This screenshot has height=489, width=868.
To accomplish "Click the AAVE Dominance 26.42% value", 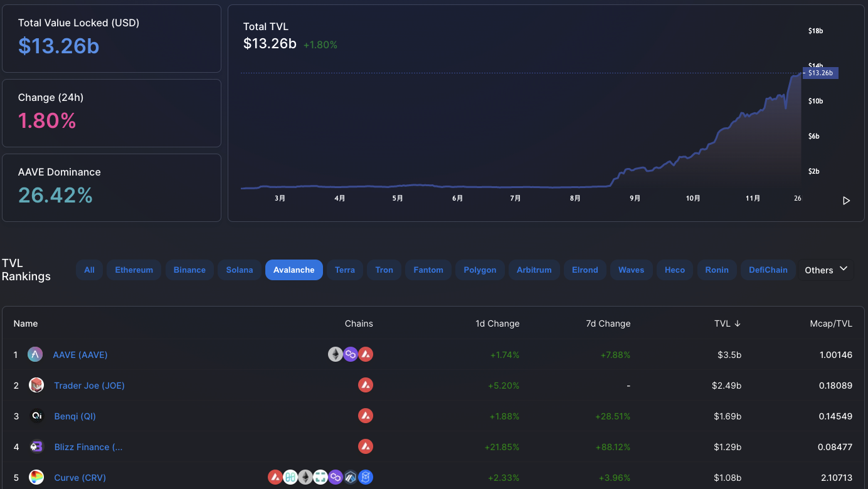I will point(55,195).
